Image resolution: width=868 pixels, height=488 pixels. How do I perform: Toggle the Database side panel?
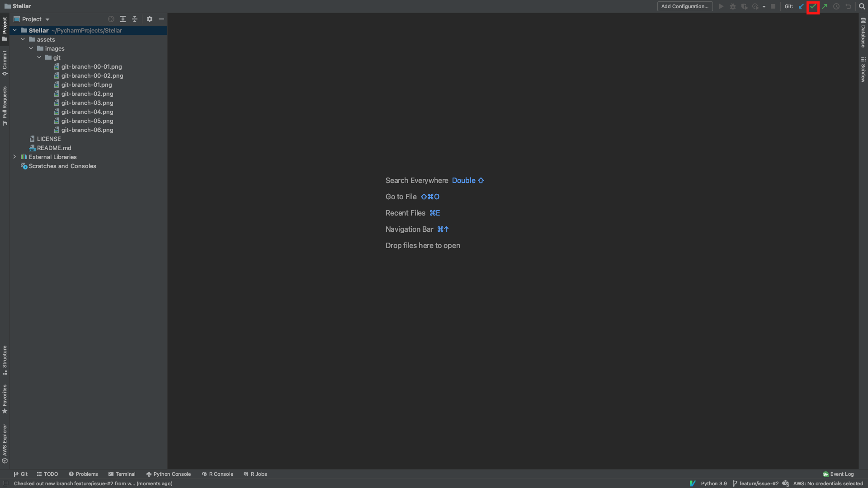[863, 33]
